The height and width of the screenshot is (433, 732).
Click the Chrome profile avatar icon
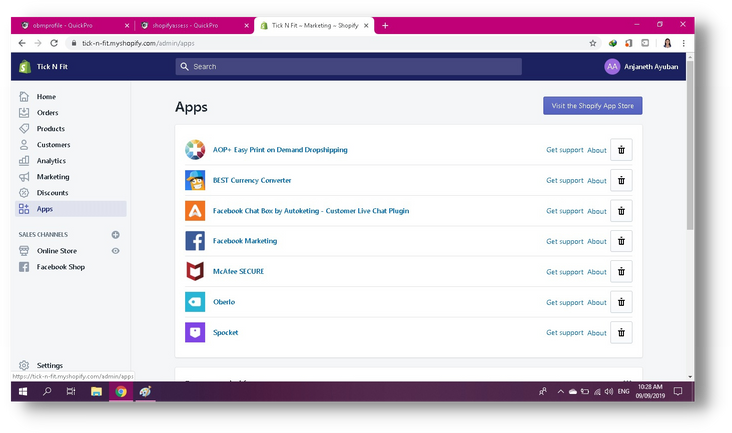click(x=667, y=43)
